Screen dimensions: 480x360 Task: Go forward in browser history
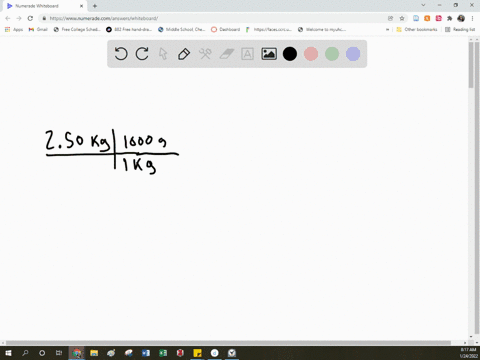coord(19,18)
